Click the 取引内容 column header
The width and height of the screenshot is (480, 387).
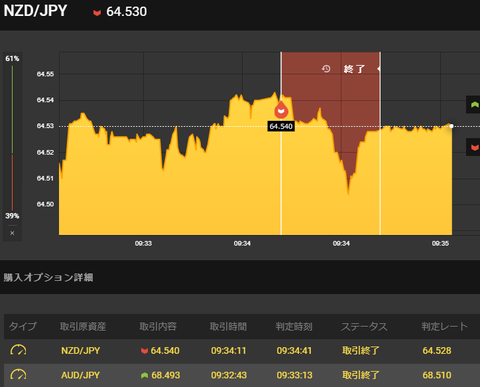click(158, 326)
